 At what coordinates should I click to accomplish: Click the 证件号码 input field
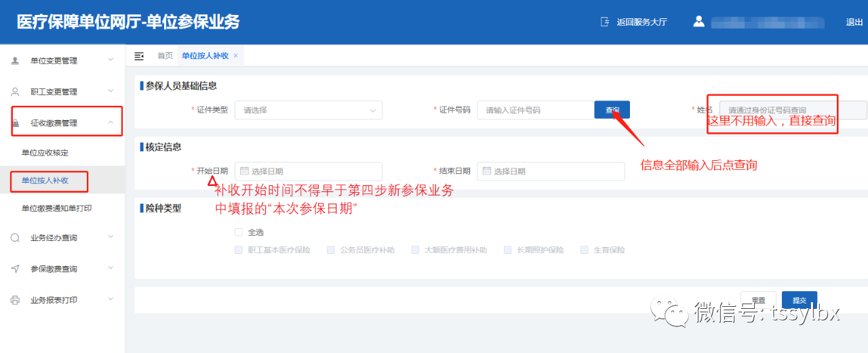click(536, 110)
